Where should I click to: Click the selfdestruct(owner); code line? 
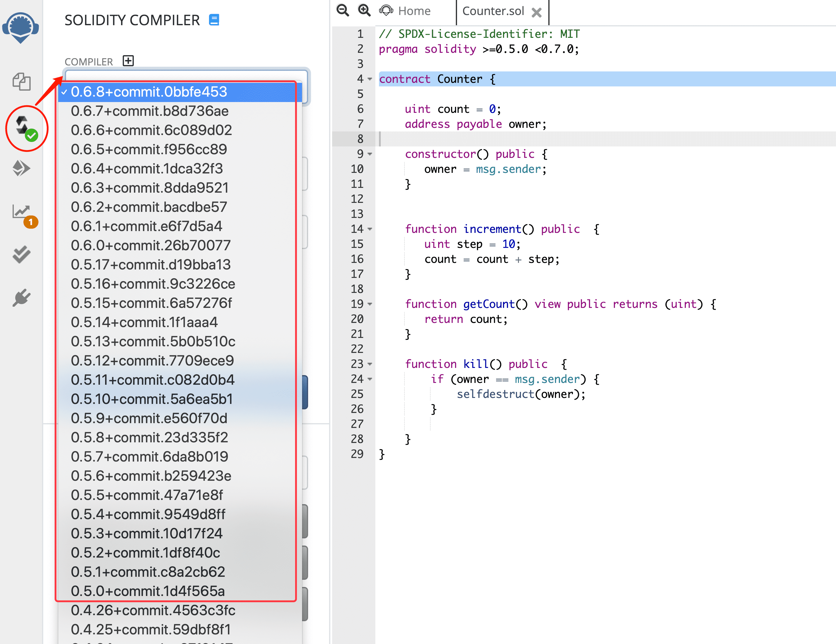[x=521, y=394]
